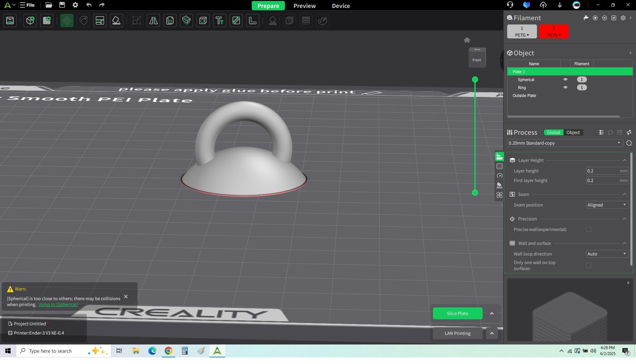The height and width of the screenshot is (364, 636).
Task: Hide the Spherical object via eye icon
Action: point(565,79)
